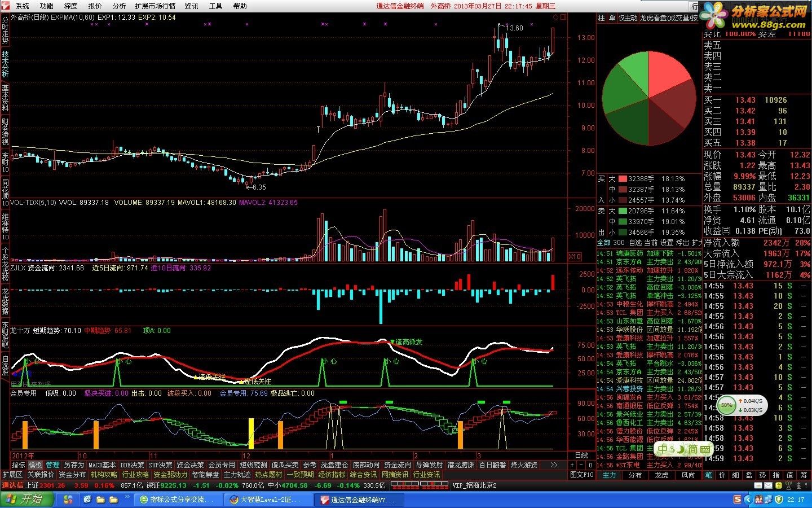Toggle the 柱 bar chart view
This screenshot has height=508, width=812.
click(x=601, y=18)
